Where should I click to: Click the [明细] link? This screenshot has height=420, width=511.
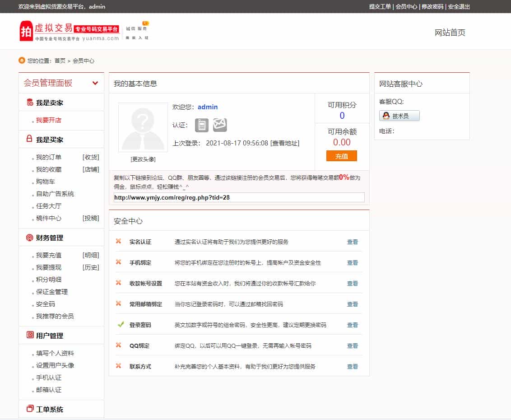[91, 255]
